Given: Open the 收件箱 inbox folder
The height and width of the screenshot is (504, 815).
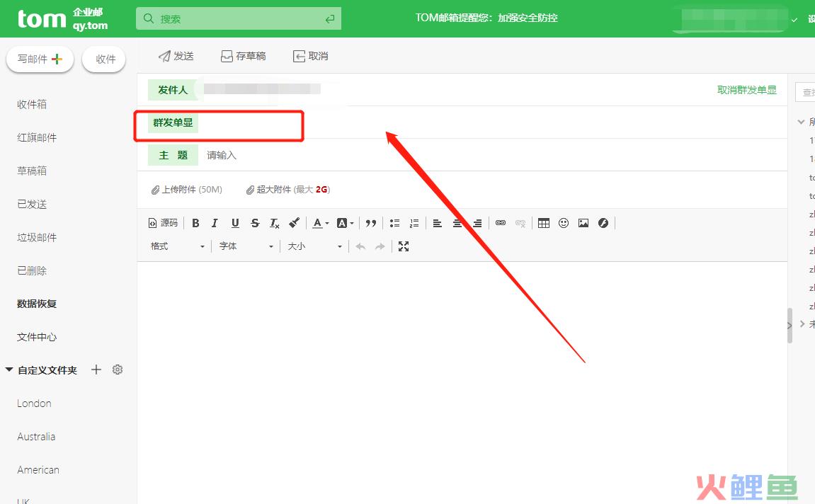Looking at the screenshot, I should pos(32,105).
